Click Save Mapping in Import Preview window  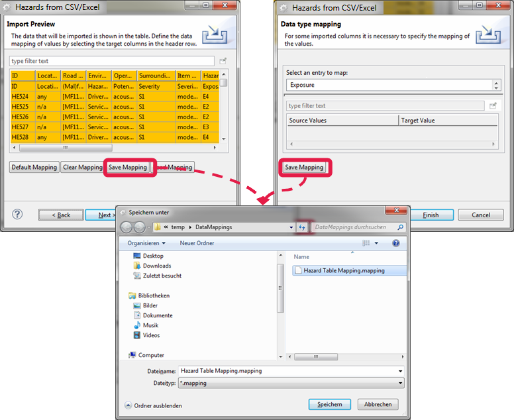[x=128, y=167]
